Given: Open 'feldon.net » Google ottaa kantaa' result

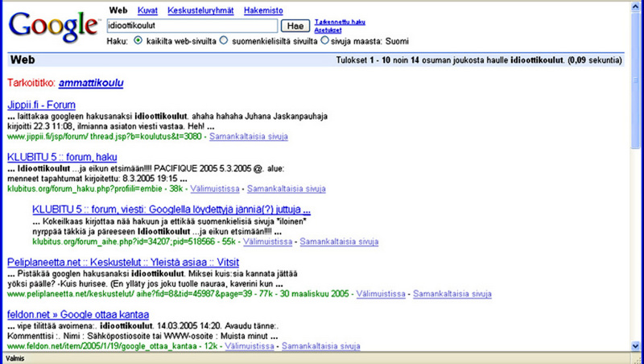Looking at the screenshot, I should coord(78,315).
